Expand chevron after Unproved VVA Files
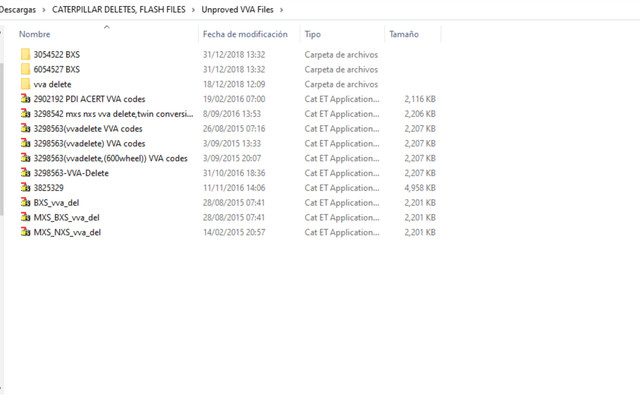 click(x=281, y=10)
